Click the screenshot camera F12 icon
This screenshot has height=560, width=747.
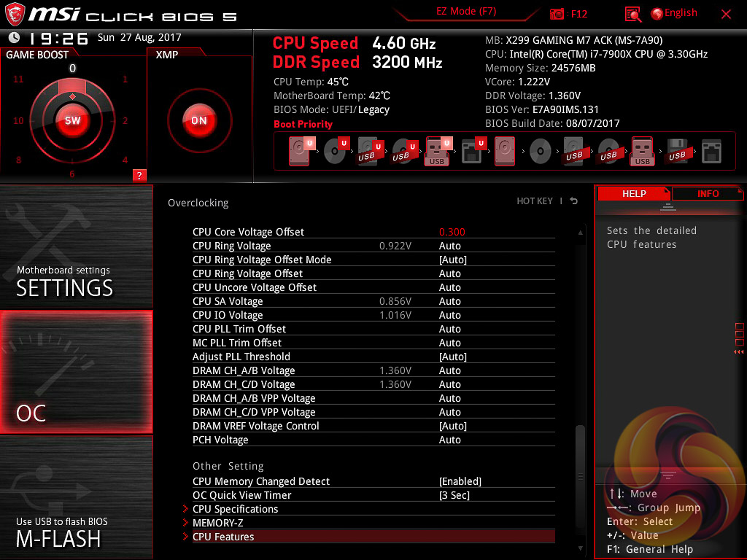(x=557, y=14)
